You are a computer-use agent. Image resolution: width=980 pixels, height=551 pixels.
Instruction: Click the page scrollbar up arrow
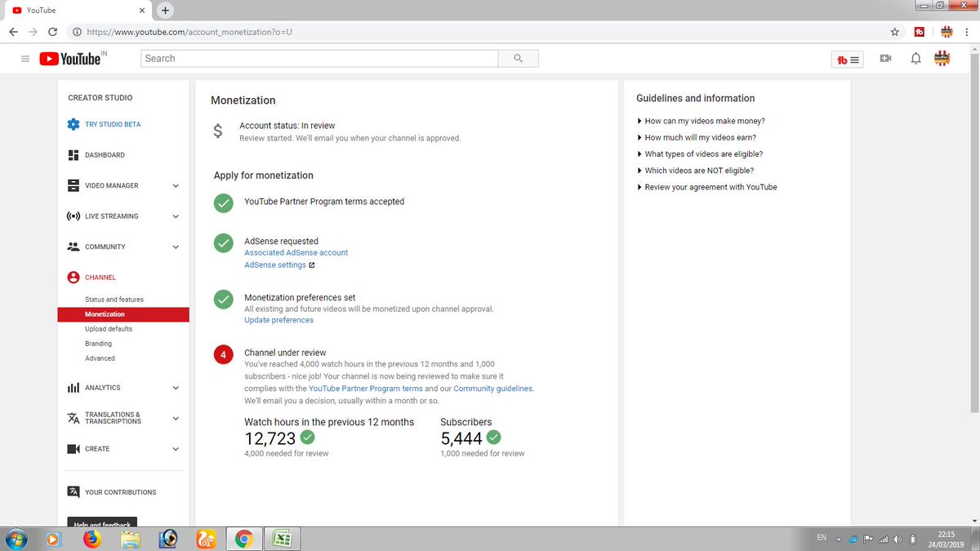[x=973, y=49]
